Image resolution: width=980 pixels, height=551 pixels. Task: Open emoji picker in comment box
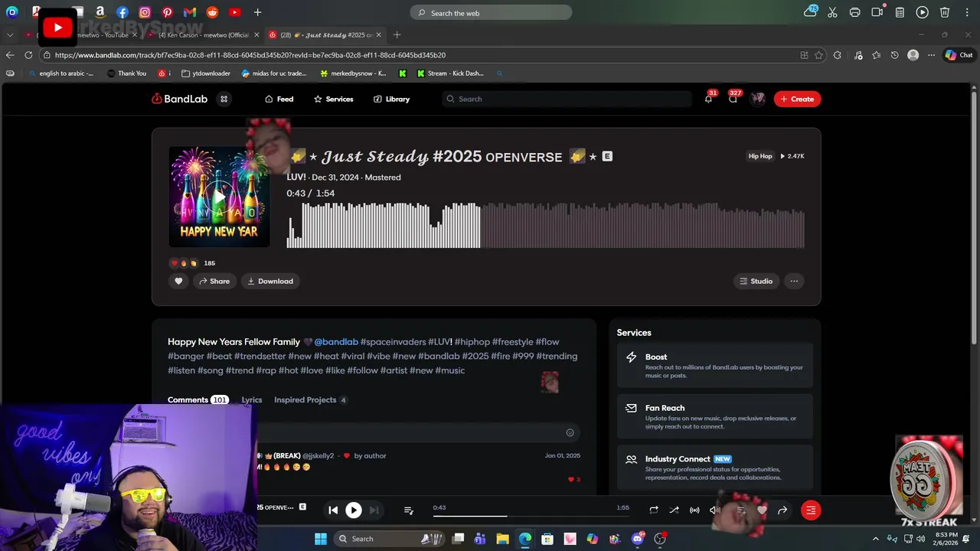[x=570, y=432]
